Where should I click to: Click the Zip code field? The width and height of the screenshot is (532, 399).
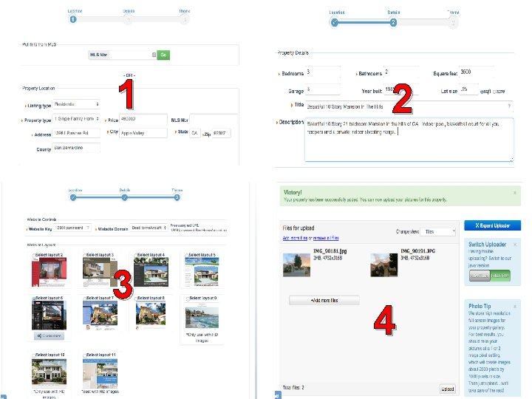click(222, 133)
